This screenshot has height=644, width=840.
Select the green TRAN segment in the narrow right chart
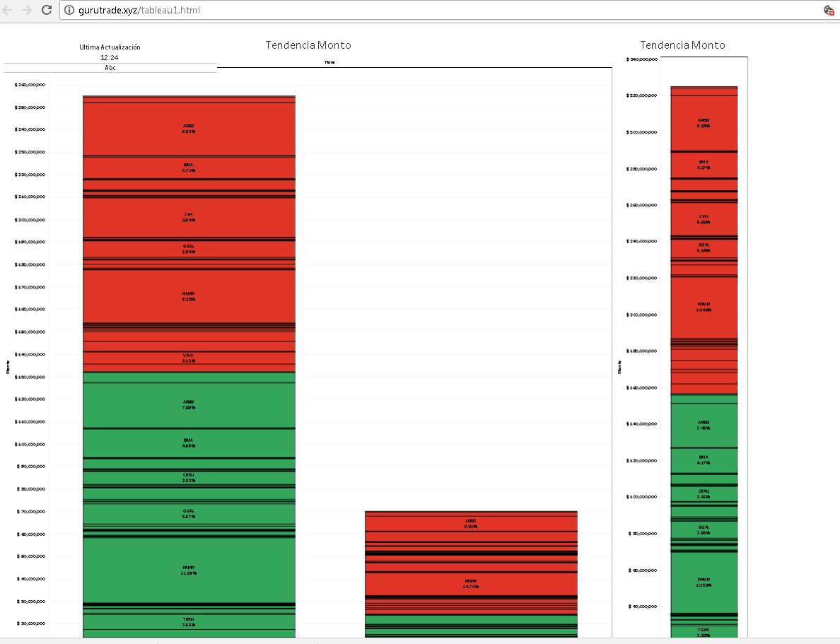704,632
